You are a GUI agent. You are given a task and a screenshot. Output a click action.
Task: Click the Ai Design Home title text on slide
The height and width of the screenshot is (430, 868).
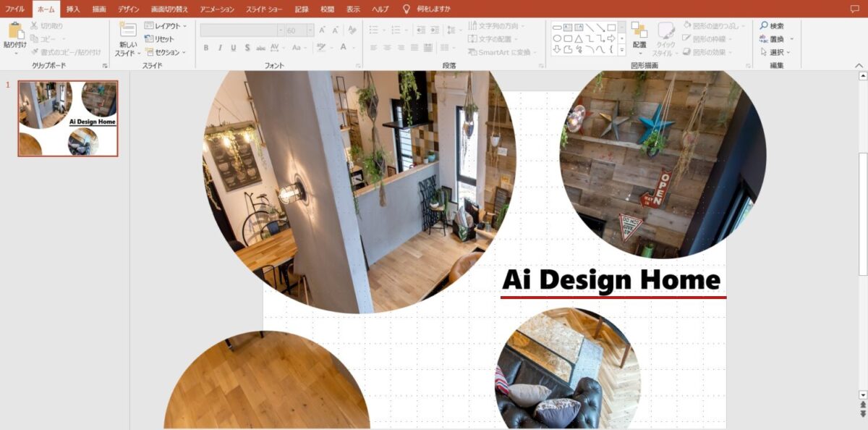click(611, 279)
